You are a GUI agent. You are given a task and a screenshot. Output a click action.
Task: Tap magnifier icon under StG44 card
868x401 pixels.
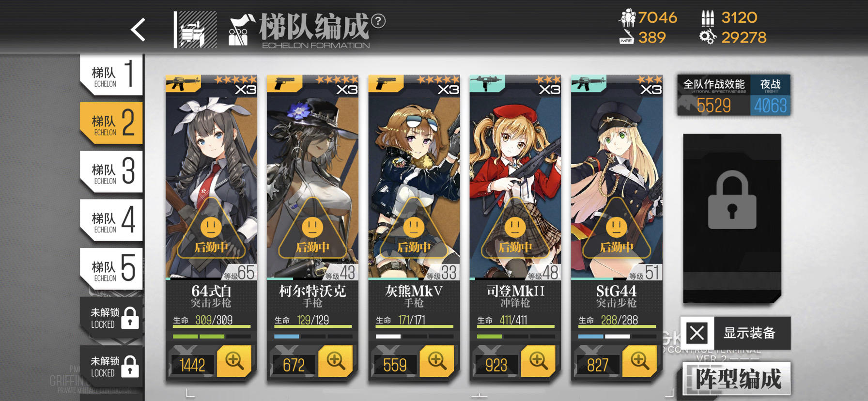click(x=639, y=361)
